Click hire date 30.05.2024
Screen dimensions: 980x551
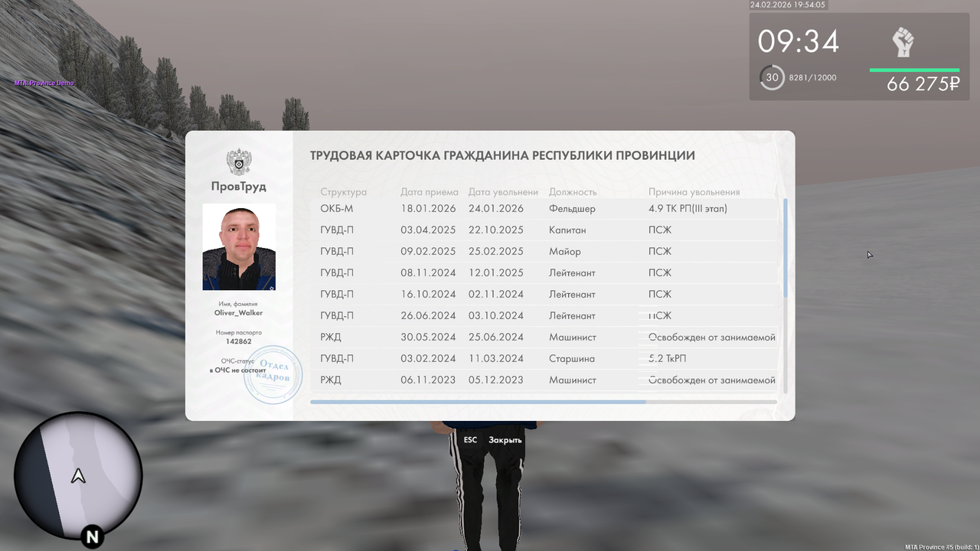point(428,337)
